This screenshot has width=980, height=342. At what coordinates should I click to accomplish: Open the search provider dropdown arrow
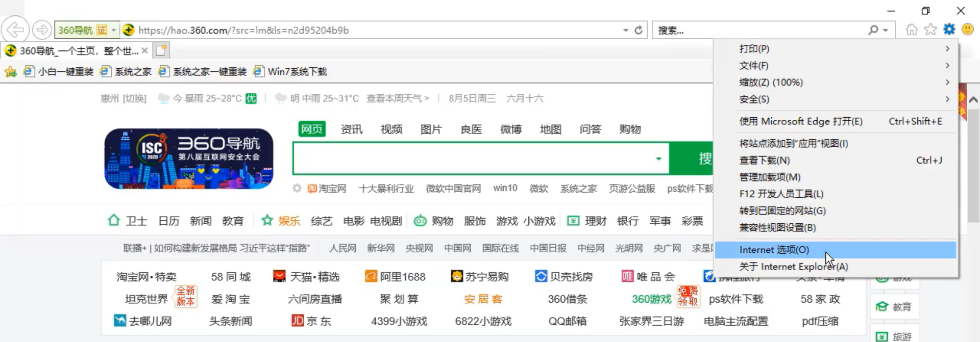[x=886, y=30]
